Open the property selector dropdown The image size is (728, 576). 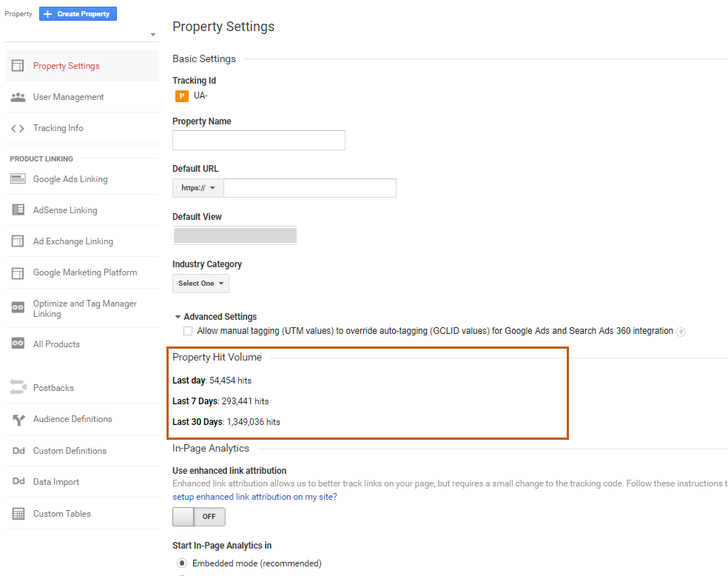(x=80, y=34)
